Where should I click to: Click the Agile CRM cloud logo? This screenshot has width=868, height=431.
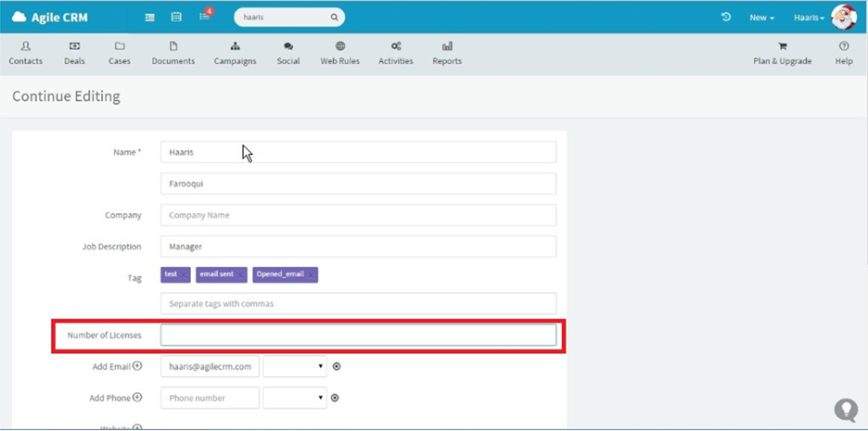[x=19, y=18]
